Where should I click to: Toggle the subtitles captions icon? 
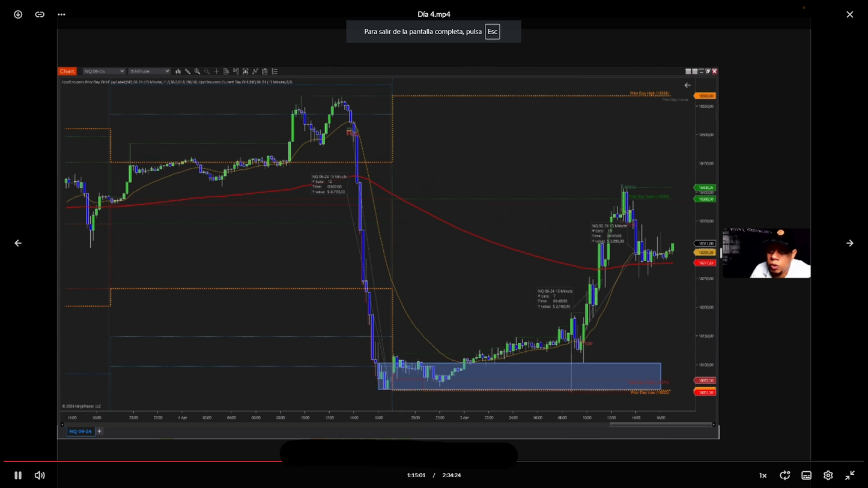pyautogui.click(x=806, y=475)
